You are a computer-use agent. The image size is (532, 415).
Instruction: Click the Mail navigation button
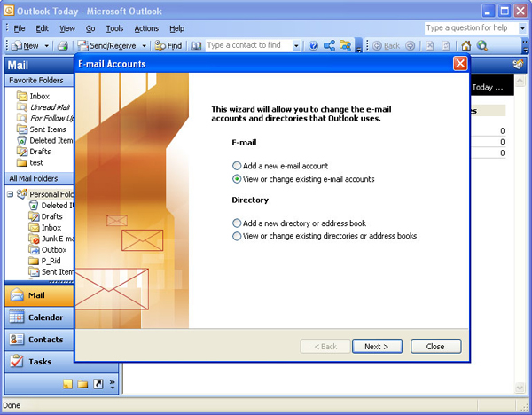tap(39, 295)
